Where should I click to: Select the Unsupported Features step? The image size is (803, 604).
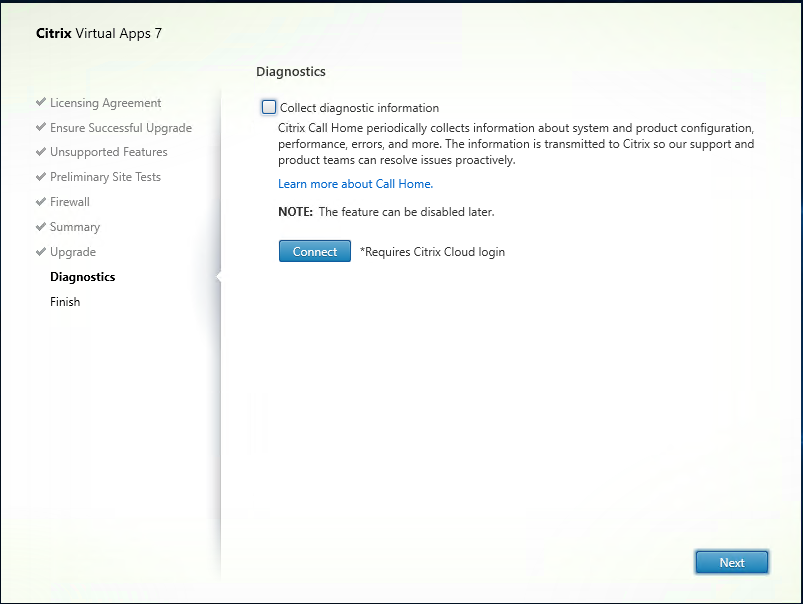[x=109, y=152]
